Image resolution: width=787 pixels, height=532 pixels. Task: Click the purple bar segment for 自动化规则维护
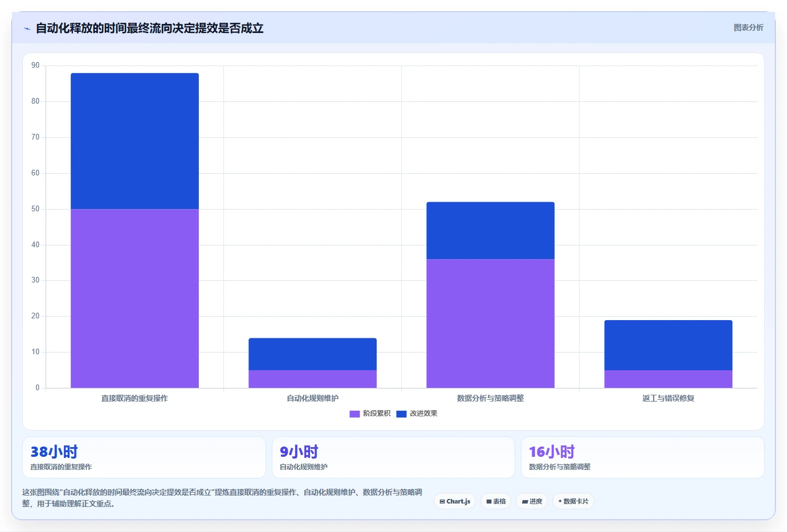point(312,379)
